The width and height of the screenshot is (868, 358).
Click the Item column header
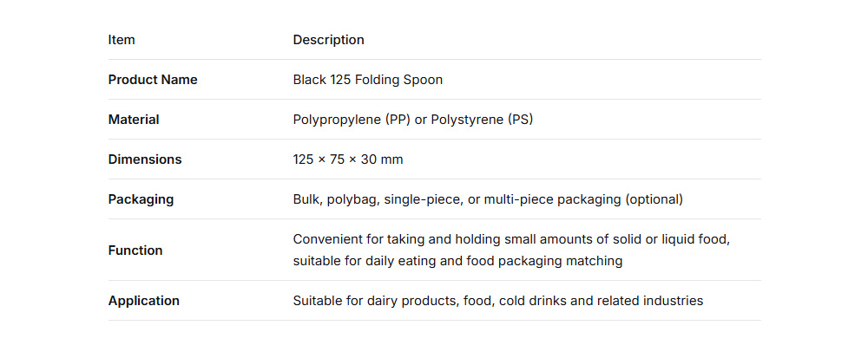pyautogui.click(x=122, y=40)
